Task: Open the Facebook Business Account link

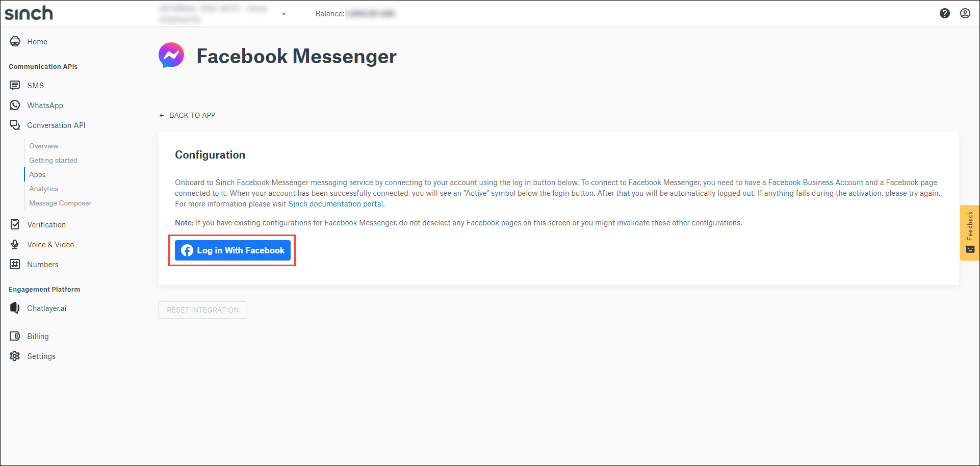Action: [816, 183]
